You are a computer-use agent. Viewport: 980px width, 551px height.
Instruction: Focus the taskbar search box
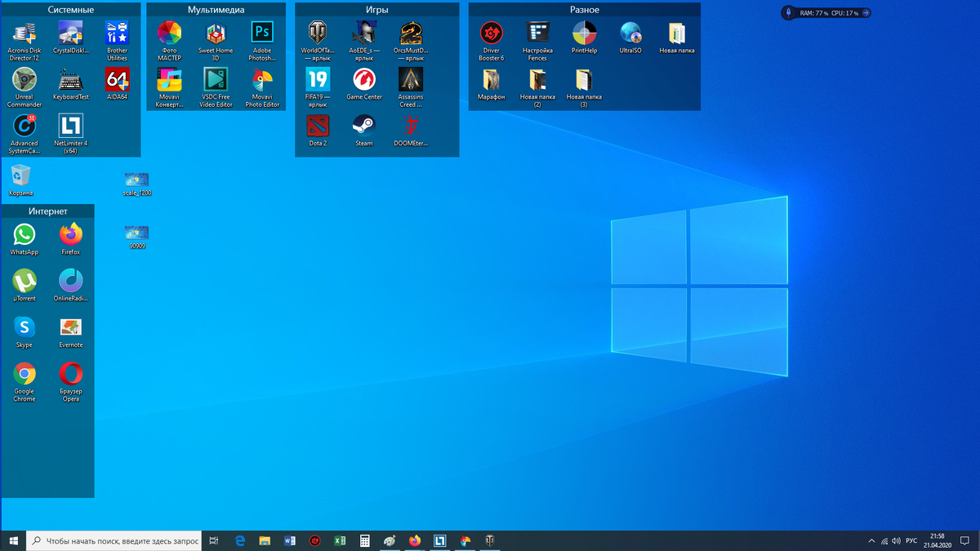click(114, 540)
